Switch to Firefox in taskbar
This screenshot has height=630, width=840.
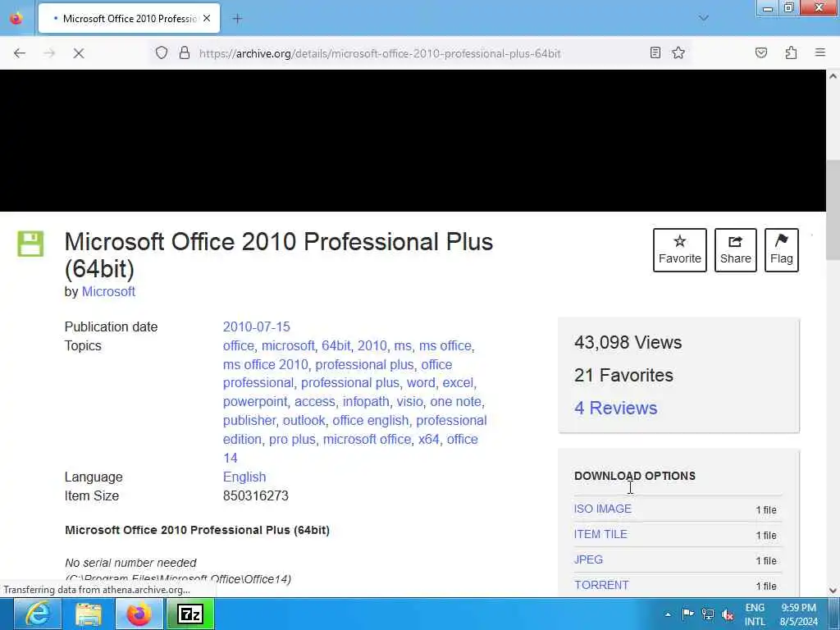tap(139, 614)
